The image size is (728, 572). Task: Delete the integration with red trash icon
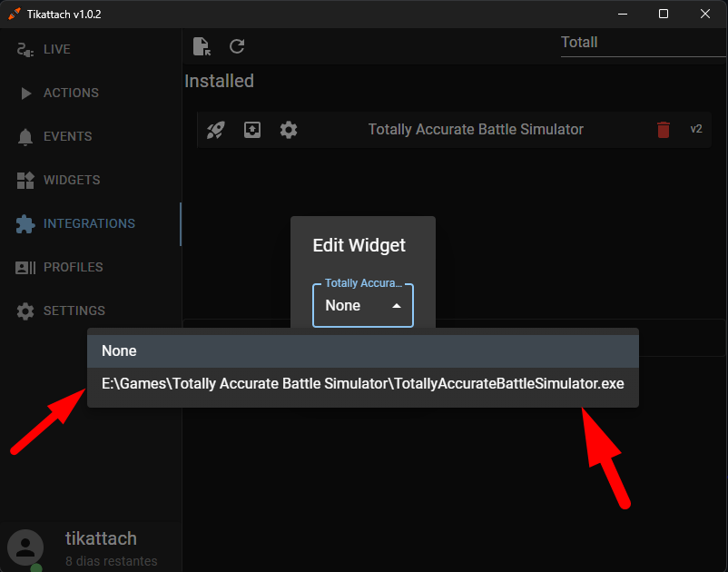[x=664, y=130]
